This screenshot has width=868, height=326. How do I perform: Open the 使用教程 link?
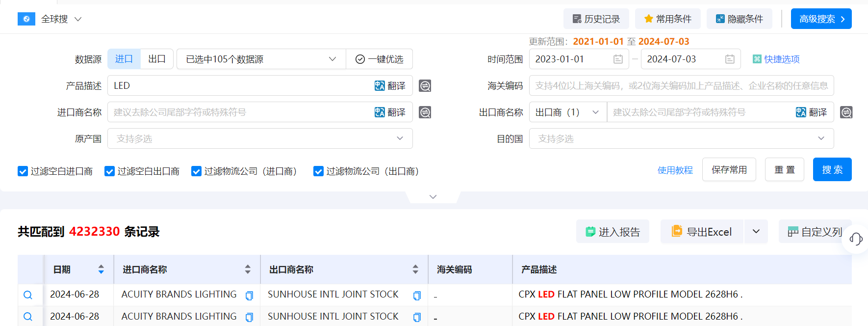pyautogui.click(x=675, y=170)
